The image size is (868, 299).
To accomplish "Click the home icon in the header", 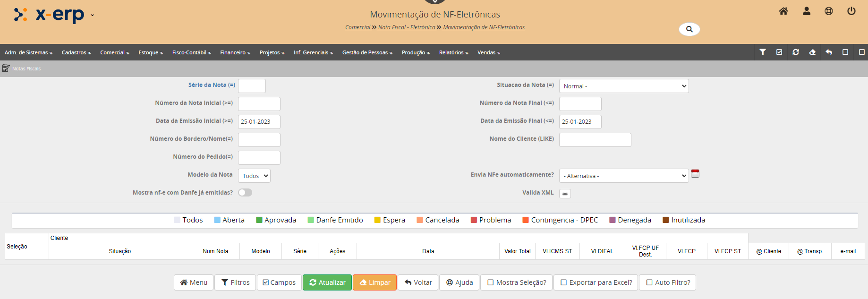I will point(783,11).
